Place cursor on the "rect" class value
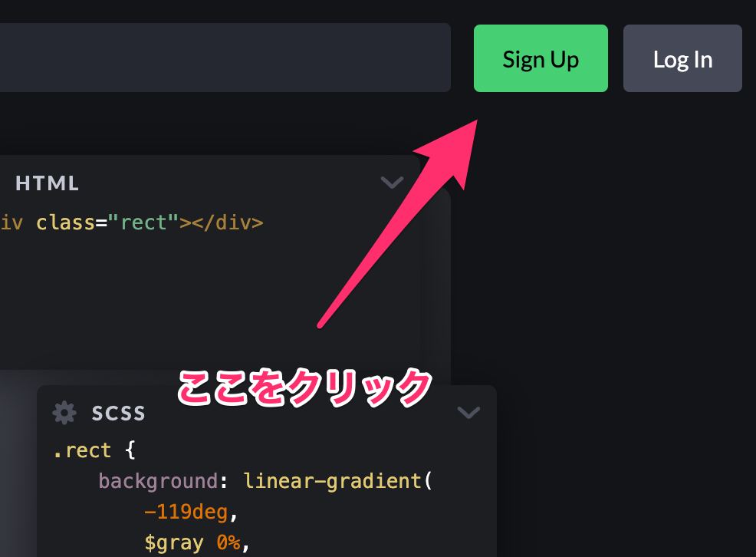The height and width of the screenshot is (557, 756). click(x=143, y=222)
